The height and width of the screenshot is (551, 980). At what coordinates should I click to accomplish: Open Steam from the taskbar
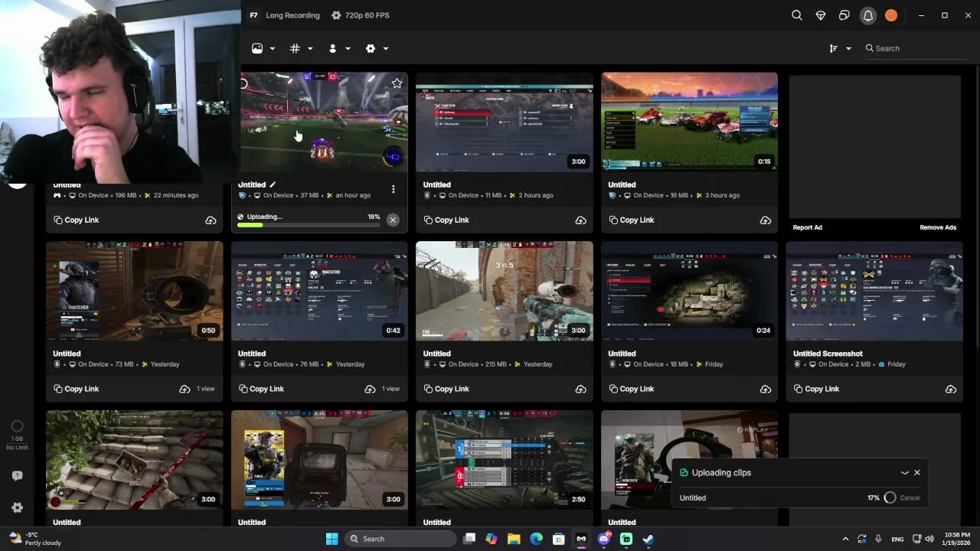[x=648, y=539]
